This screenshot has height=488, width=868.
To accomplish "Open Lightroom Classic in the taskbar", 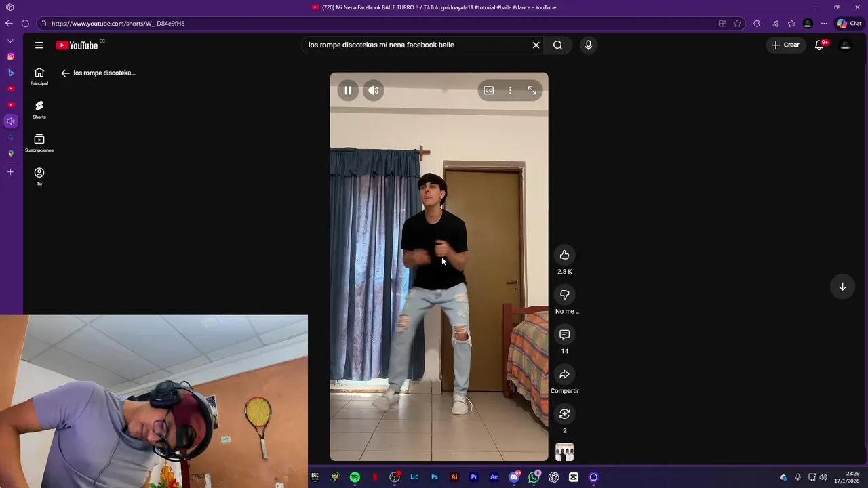I will click(414, 477).
